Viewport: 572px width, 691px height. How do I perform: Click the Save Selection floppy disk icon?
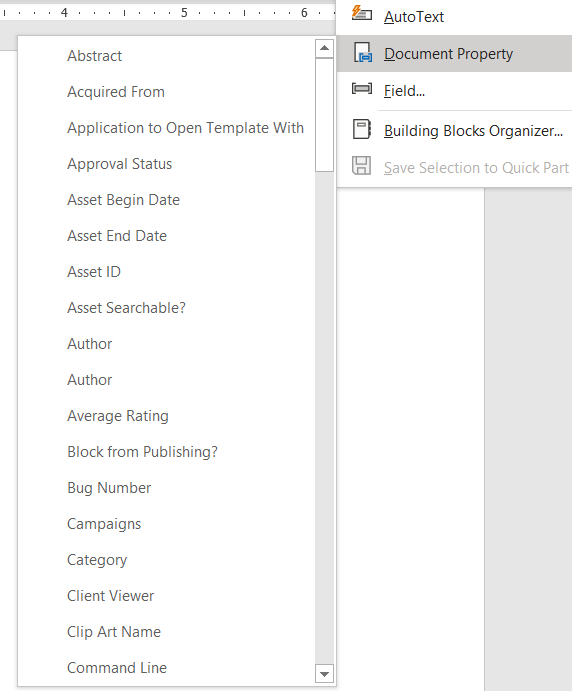pyautogui.click(x=362, y=166)
